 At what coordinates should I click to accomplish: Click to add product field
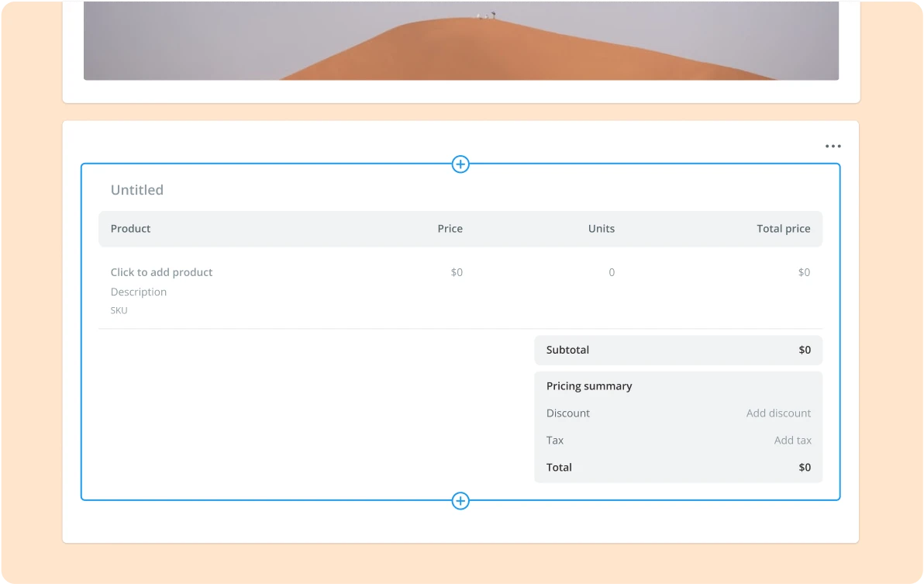[x=161, y=272]
